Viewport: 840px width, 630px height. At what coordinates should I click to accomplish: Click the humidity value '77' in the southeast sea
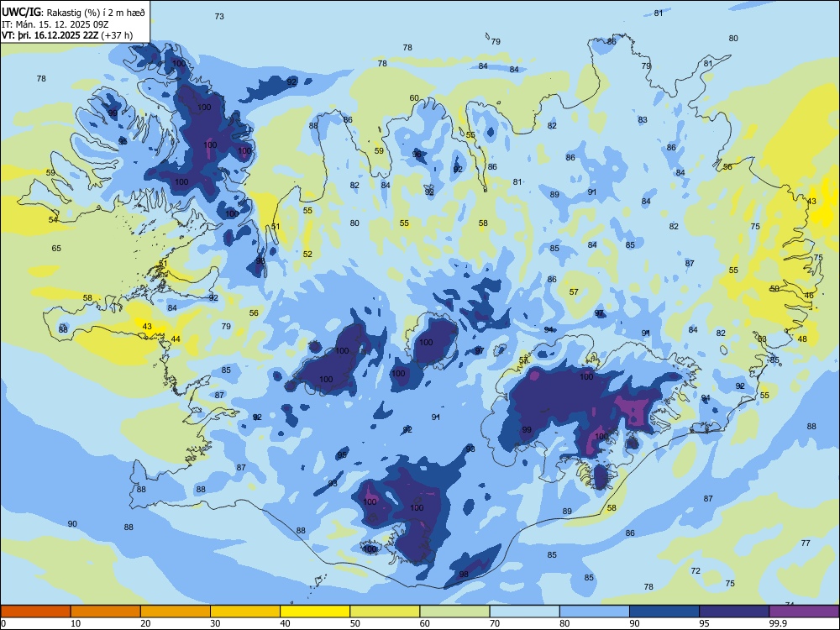pos(806,543)
